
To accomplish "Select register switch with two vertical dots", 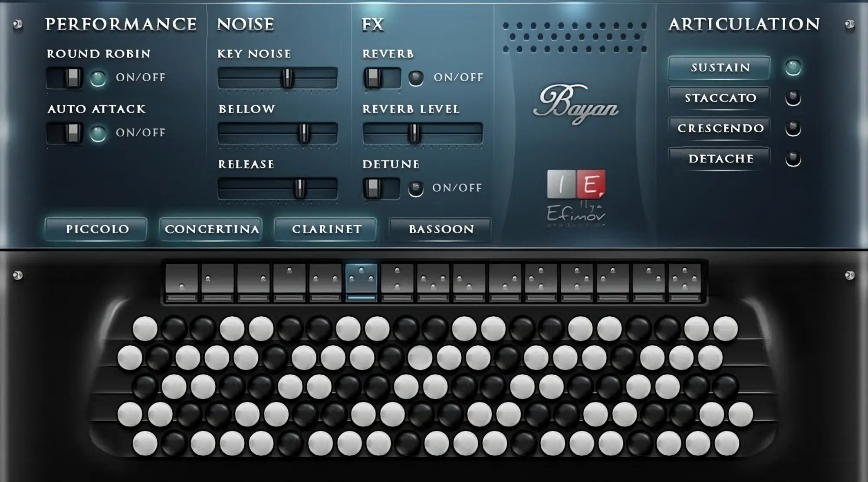I will [x=397, y=279].
